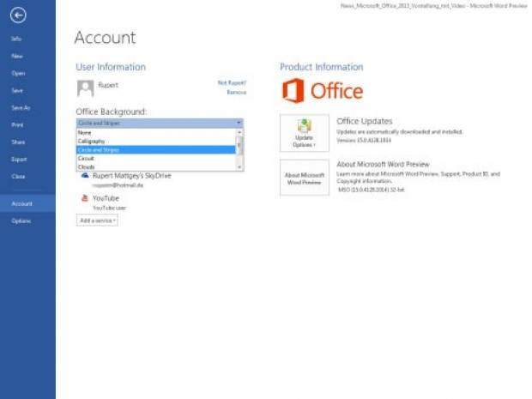Click About Microsoft Word Preview heading
532x399 pixels.
(x=383, y=164)
